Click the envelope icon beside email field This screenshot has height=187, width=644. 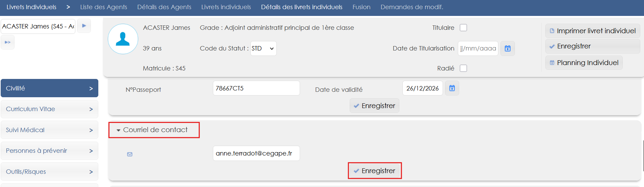pyautogui.click(x=130, y=154)
